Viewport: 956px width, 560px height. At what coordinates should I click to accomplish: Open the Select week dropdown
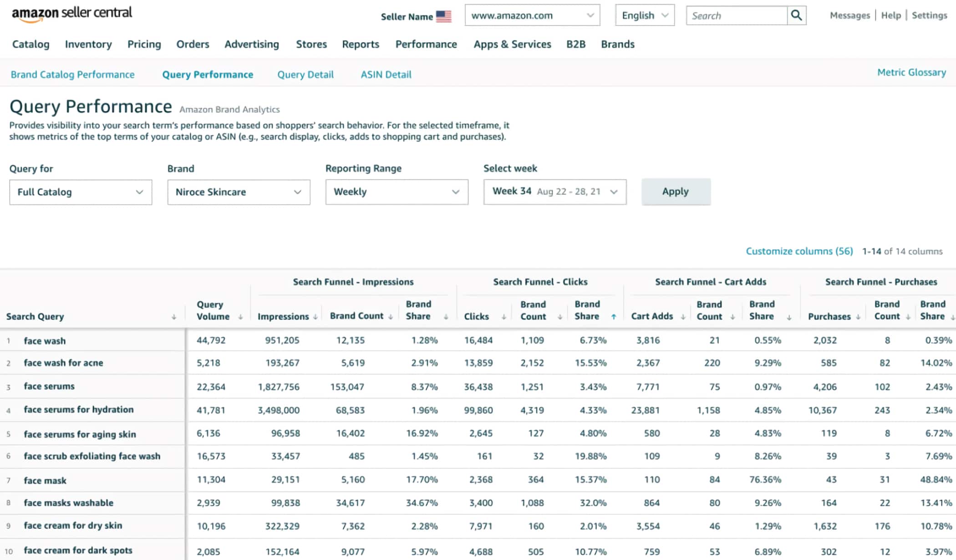(x=555, y=192)
